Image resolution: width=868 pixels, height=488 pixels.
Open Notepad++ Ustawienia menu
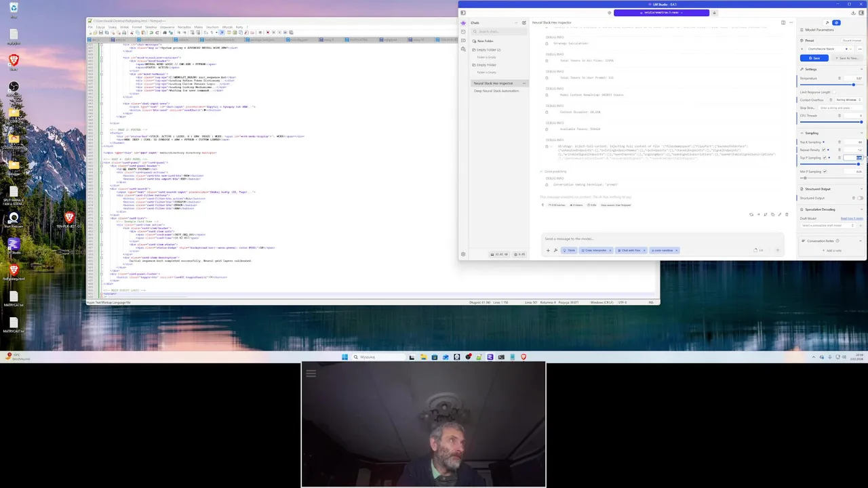(167, 27)
